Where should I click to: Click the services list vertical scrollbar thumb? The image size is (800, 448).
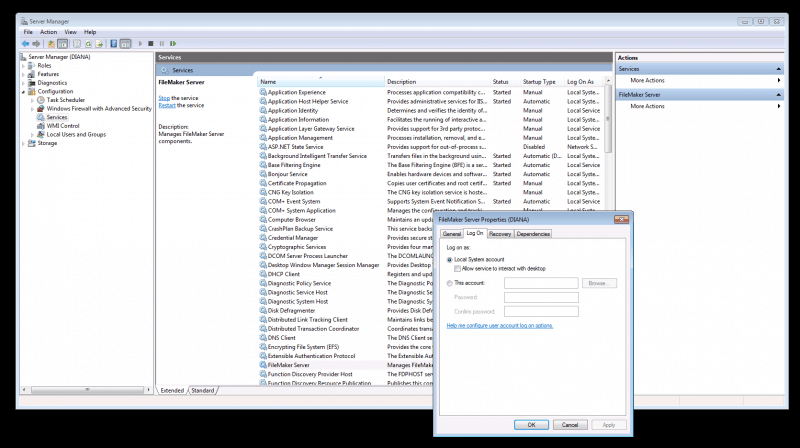coord(608,118)
